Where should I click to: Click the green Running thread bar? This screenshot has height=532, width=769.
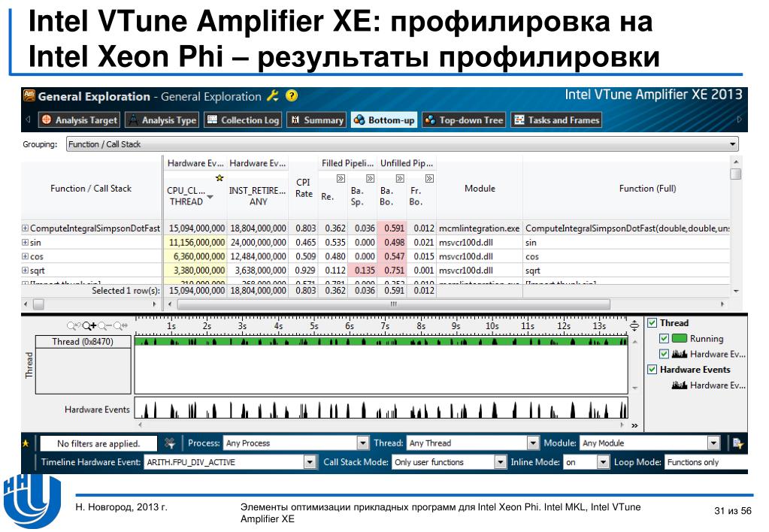click(x=381, y=341)
